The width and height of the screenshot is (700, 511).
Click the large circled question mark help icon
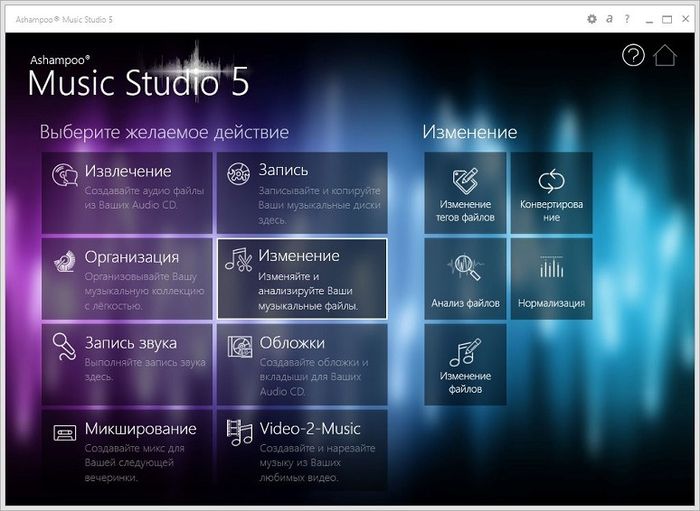click(633, 56)
